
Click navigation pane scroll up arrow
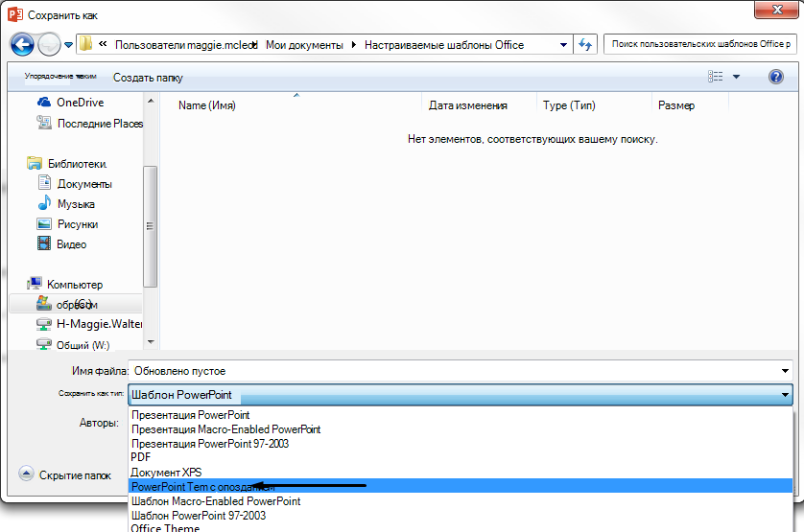pyautogui.click(x=151, y=101)
